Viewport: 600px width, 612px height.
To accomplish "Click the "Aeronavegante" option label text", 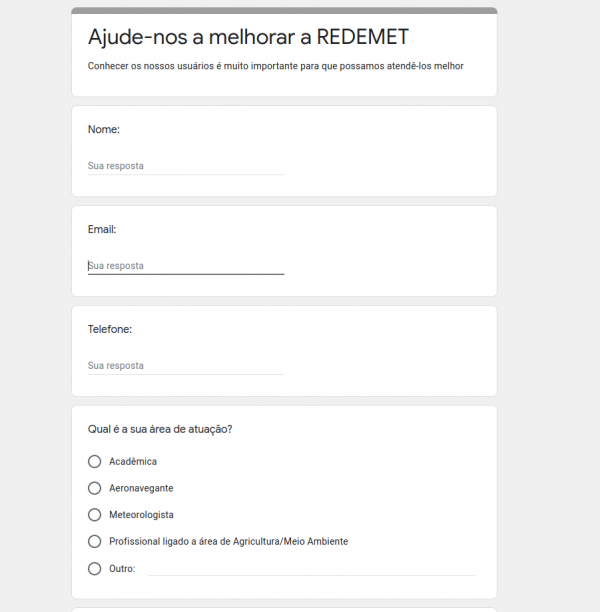I will 141,489.
